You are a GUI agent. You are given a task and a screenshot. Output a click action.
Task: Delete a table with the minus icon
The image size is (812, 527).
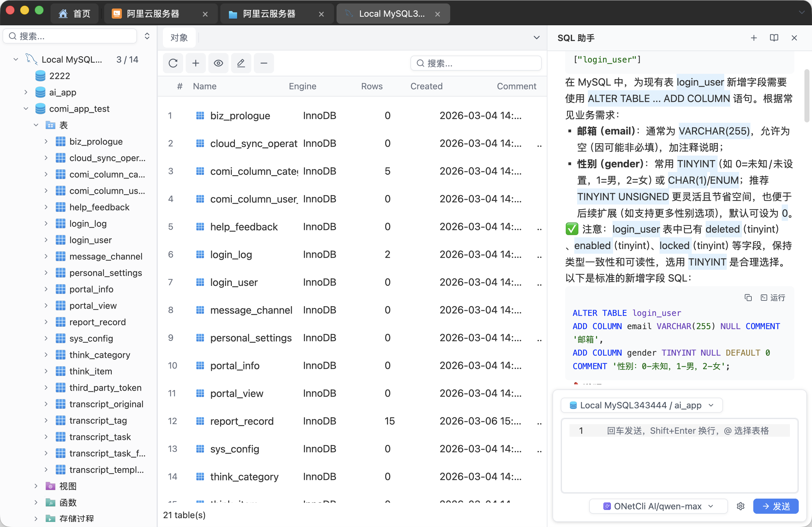[264, 63]
